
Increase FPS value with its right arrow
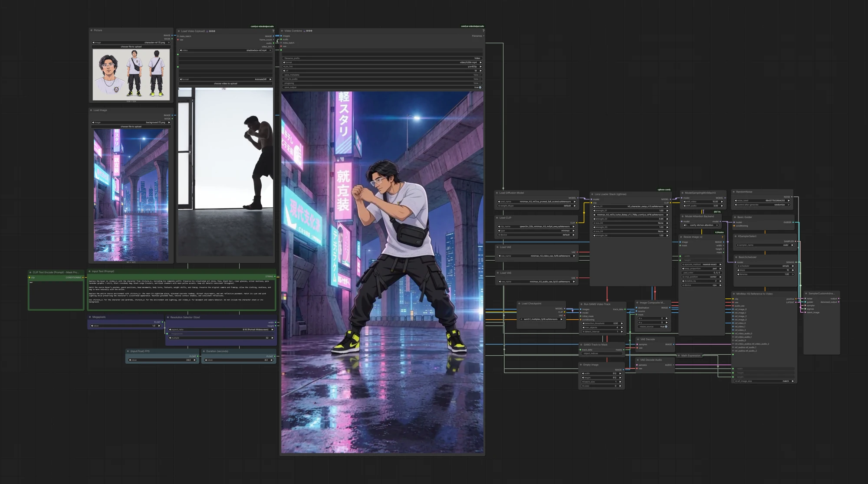point(194,360)
